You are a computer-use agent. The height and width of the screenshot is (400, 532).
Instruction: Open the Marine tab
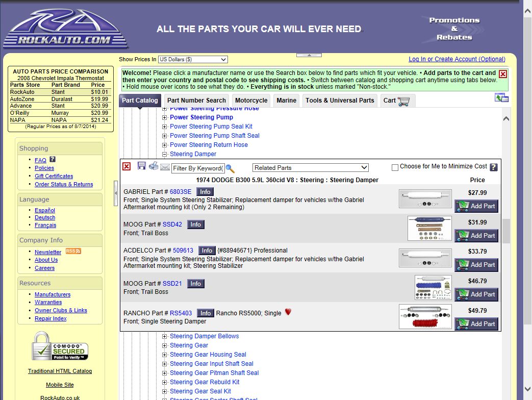pos(286,101)
